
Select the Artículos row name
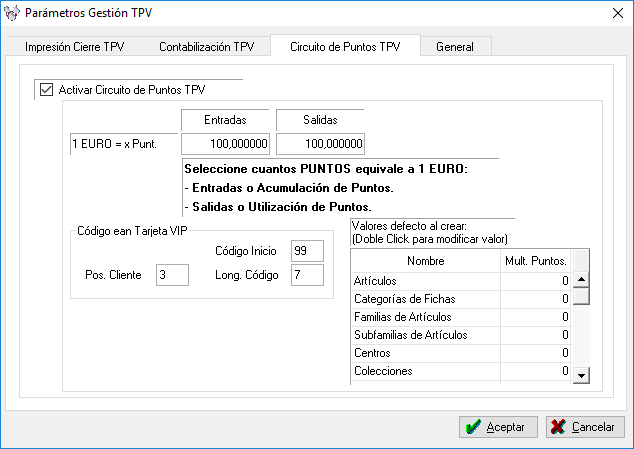426,281
